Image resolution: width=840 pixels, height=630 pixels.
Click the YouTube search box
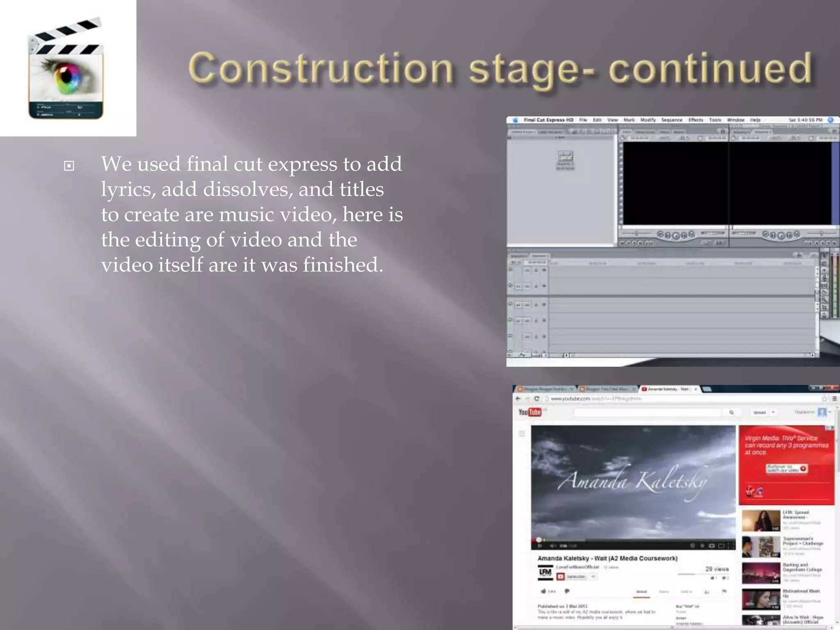coord(647,412)
